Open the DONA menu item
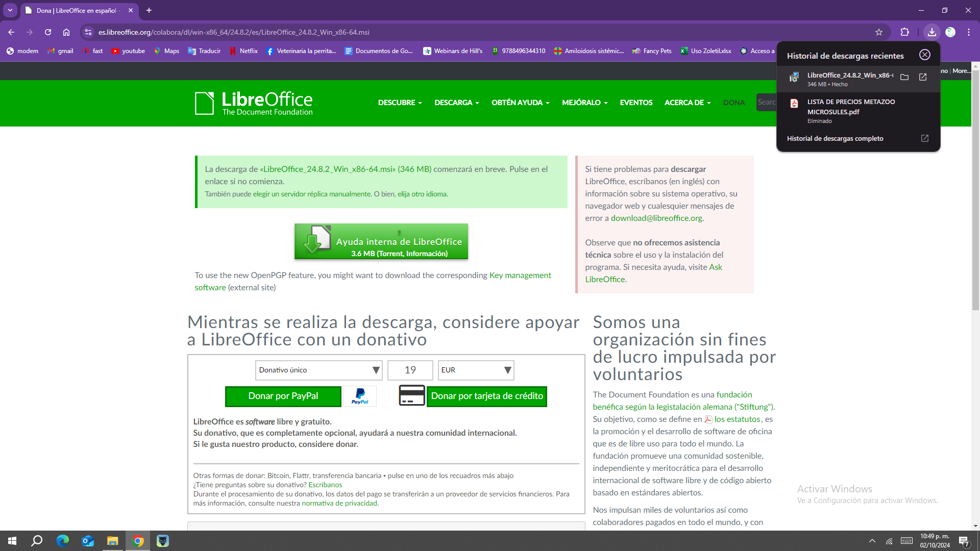 (x=733, y=103)
